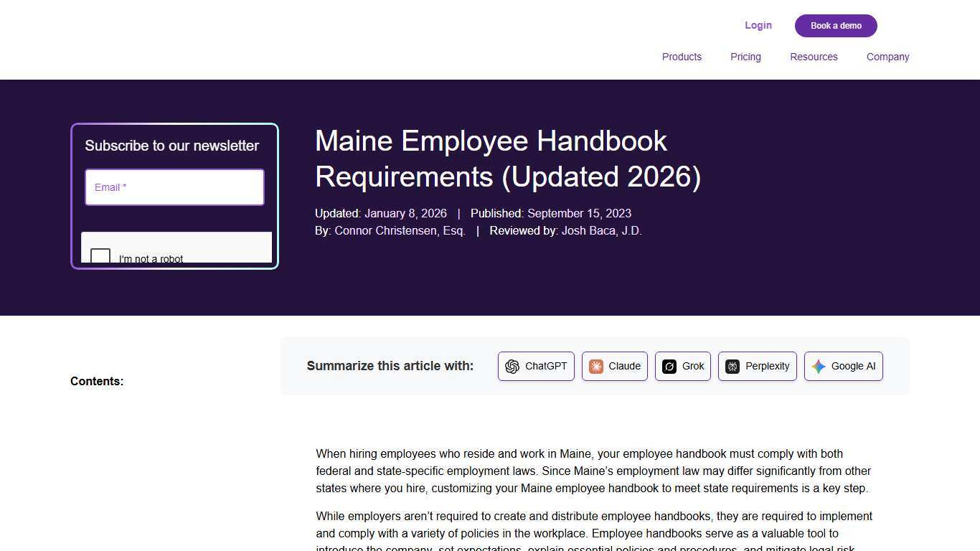The width and height of the screenshot is (980, 551).
Task: Select Pricing in the top navigation
Action: pos(745,57)
